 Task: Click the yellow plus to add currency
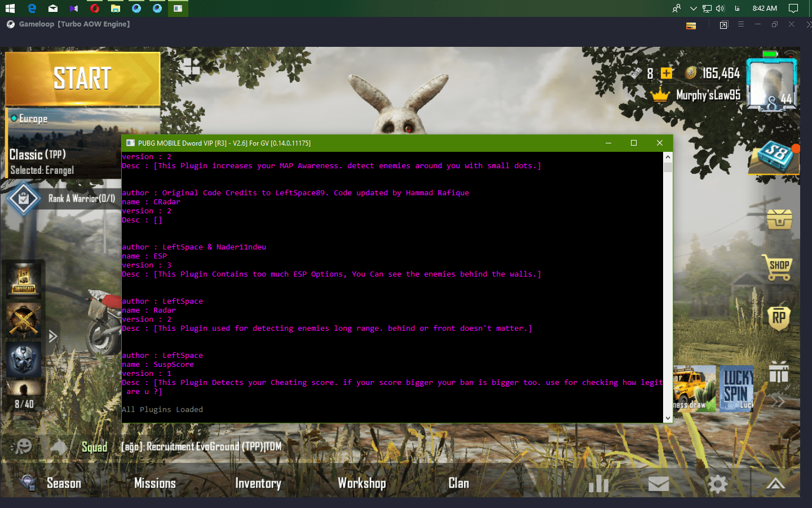(667, 73)
